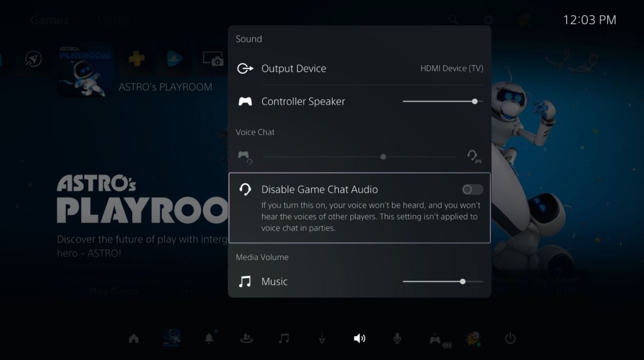Open Downloads/Uploads arrow icon

click(x=322, y=339)
